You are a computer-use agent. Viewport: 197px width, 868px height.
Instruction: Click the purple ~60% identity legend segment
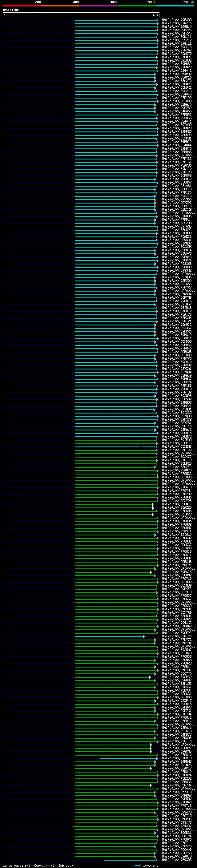click(x=99, y=6)
